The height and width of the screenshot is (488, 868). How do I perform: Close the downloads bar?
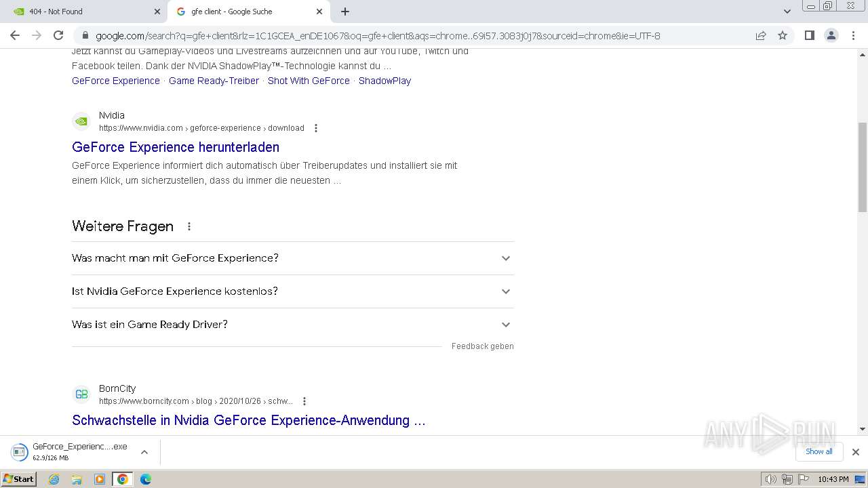(855, 452)
